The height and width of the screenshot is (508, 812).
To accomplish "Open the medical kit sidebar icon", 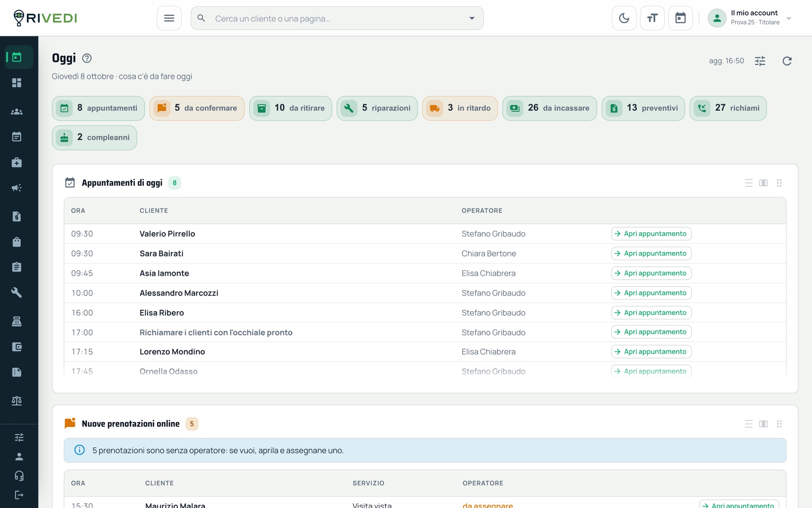I will (17, 163).
